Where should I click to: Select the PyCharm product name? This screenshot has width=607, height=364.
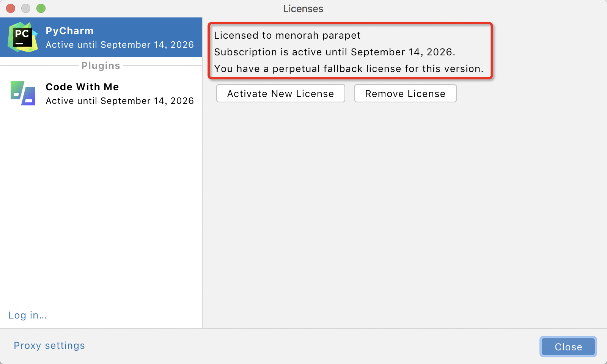tap(69, 31)
